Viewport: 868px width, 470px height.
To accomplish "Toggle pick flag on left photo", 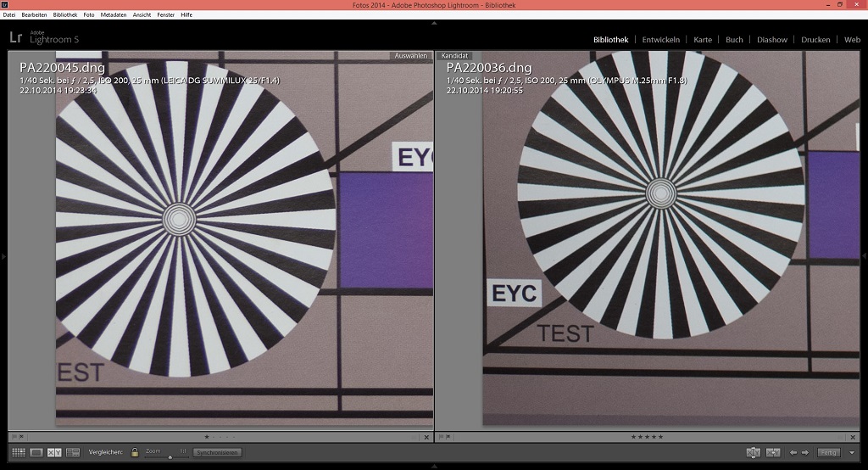I will coord(14,437).
